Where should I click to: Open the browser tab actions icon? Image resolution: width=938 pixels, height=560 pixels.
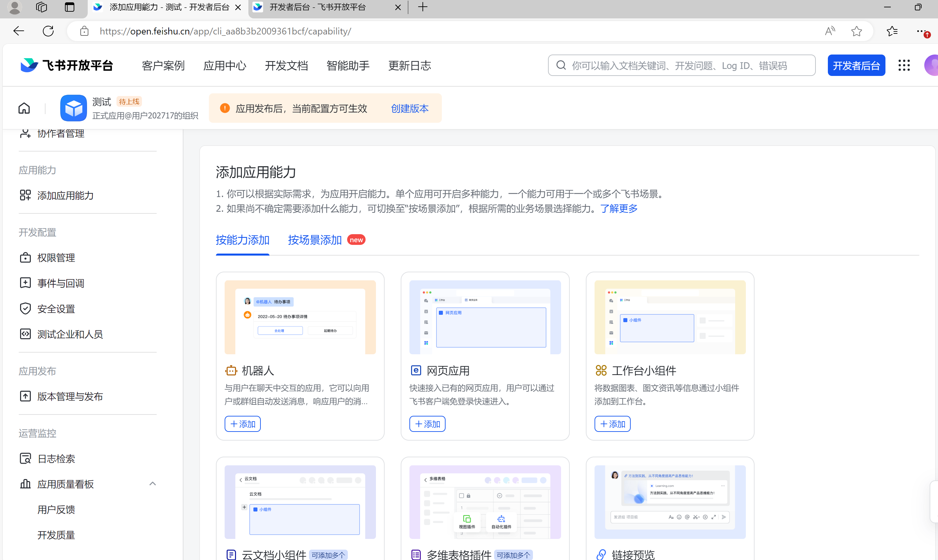70,7
